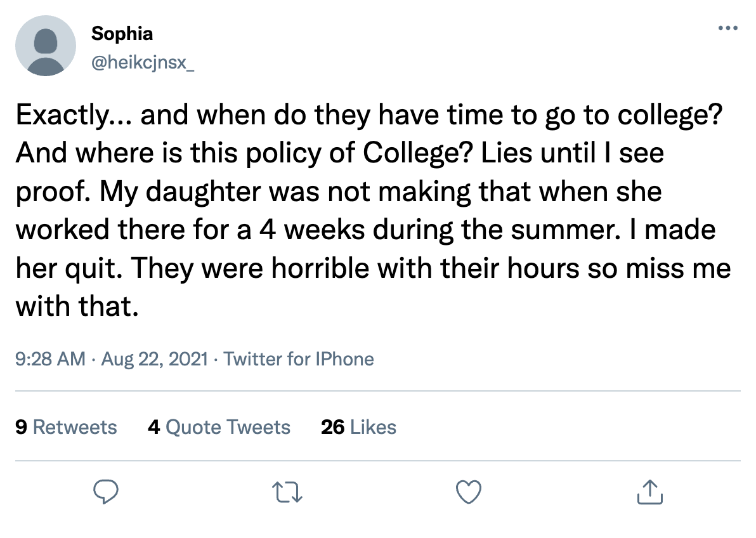Click the tweet text "My daughter"
756x538 pixels.
click(x=183, y=192)
